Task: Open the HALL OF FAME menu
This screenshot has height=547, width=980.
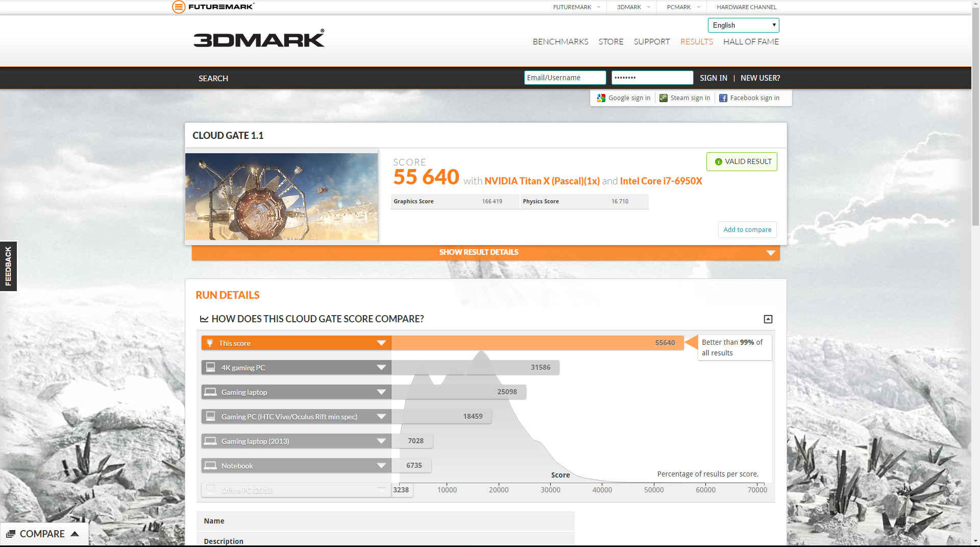Action: point(751,42)
